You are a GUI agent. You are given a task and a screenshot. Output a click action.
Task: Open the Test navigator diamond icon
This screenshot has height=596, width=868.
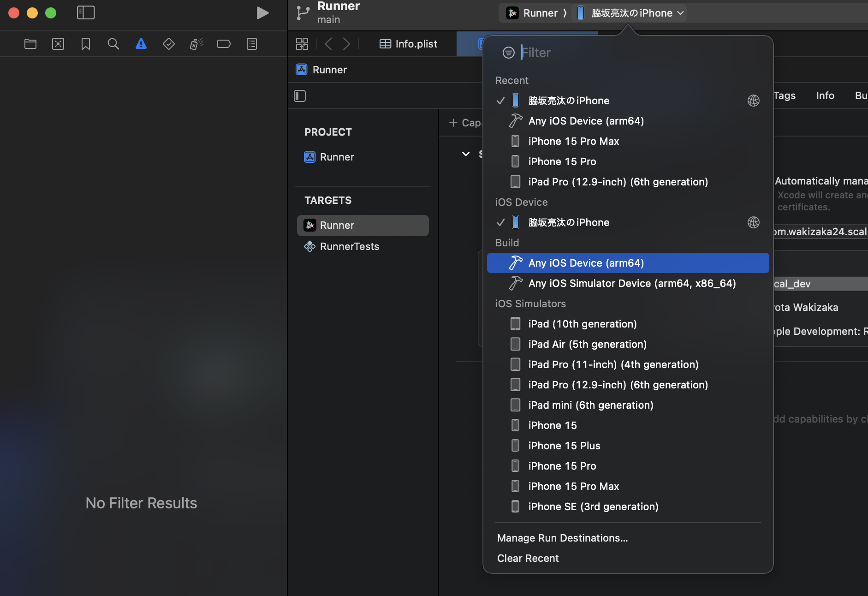point(169,44)
